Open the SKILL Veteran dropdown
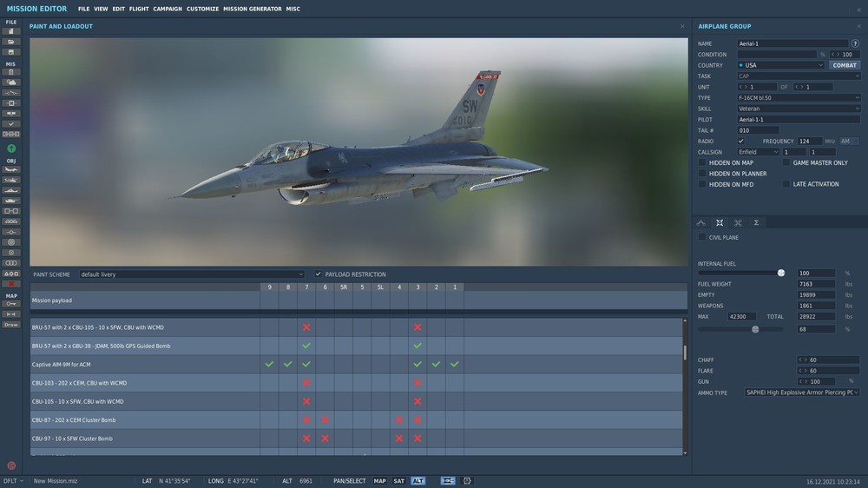The image size is (868, 488). 799,109
